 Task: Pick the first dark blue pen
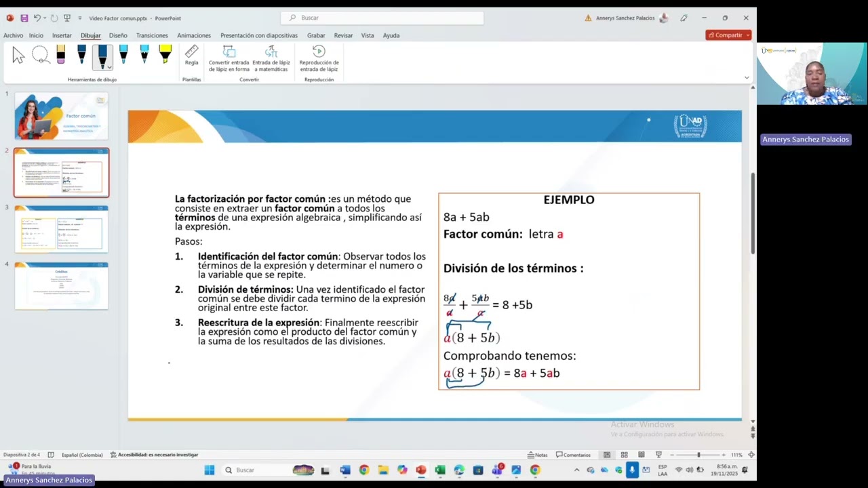pos(81,55)
